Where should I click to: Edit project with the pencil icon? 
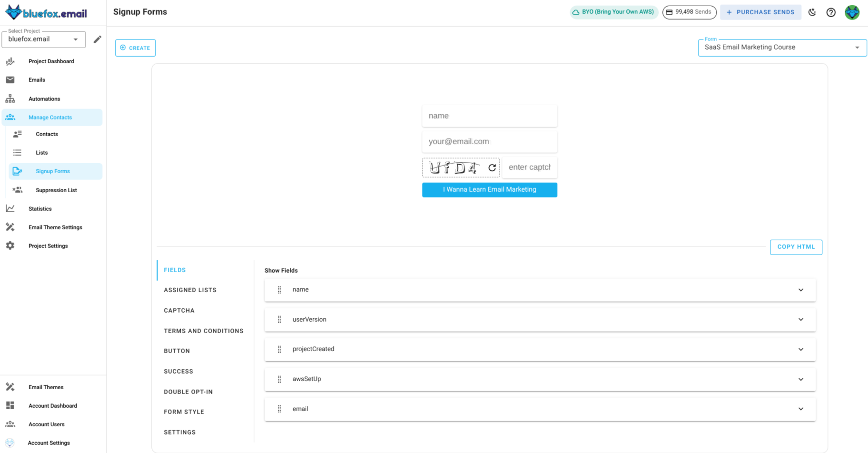pyautogui.click(x=97, y=39)
